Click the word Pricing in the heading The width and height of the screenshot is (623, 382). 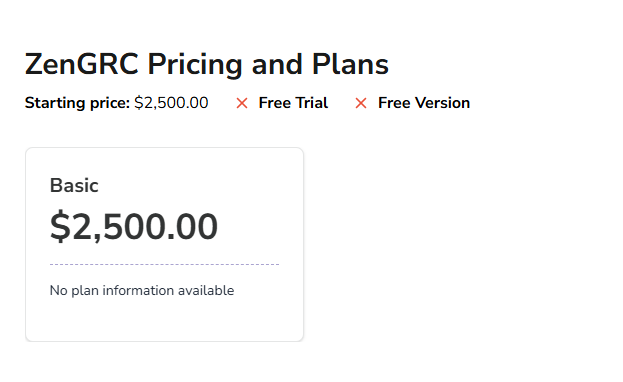(195, 66)
